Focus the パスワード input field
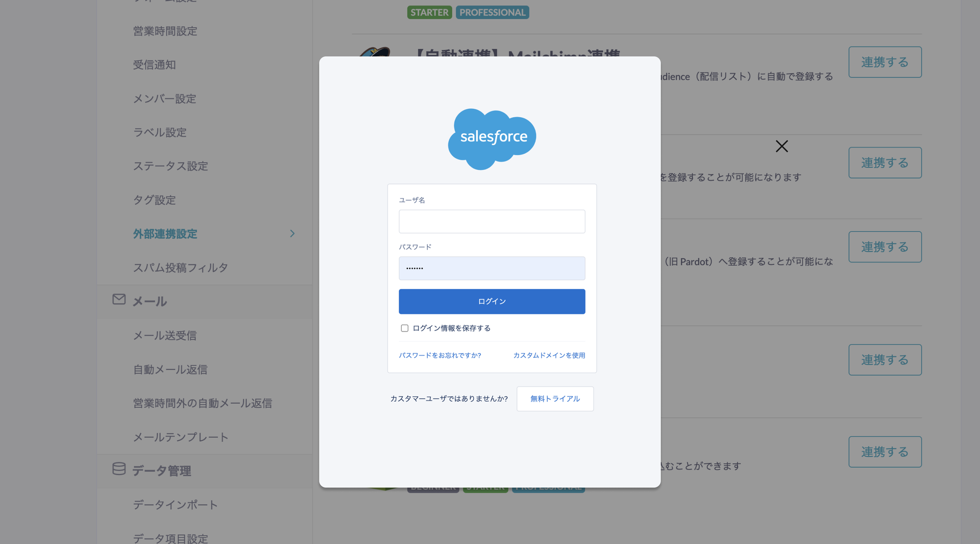 [492, 268]
